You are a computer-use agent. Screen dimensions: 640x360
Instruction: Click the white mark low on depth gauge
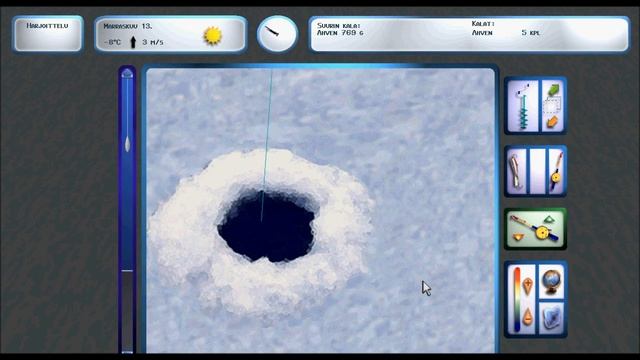pos(127,271)
